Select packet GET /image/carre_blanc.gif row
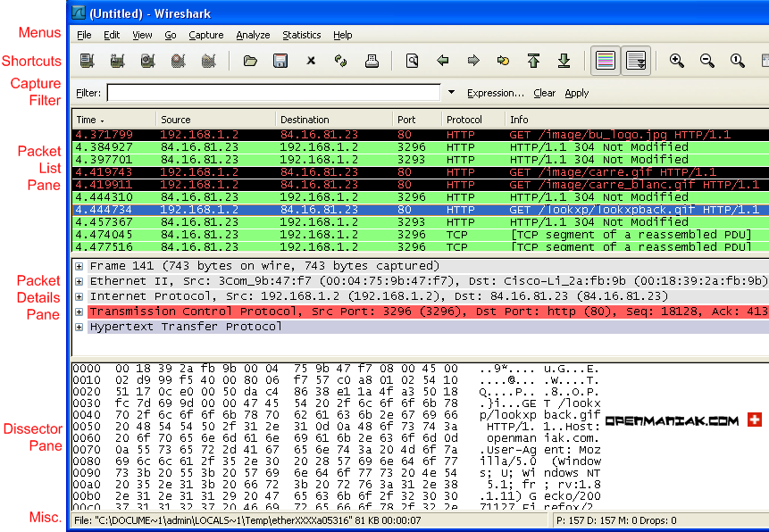The height and width of the screenshot is (532, 769). click(421, 185)
